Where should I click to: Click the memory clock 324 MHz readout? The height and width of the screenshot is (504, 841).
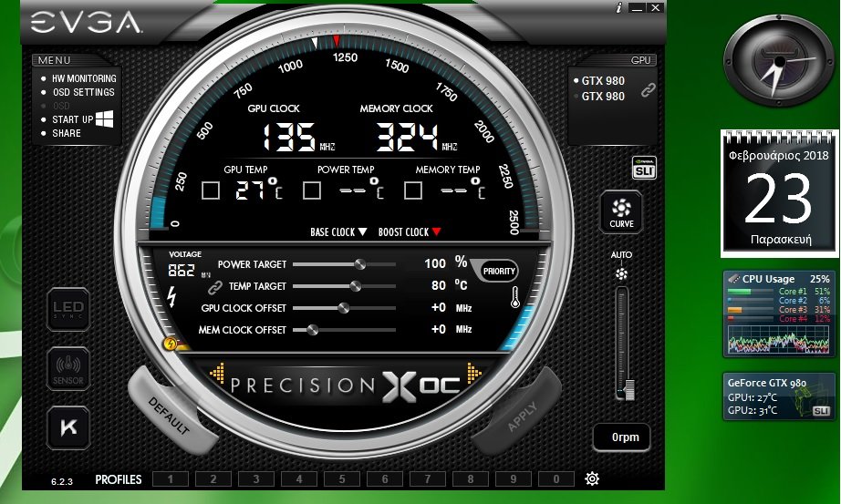click(407, 137)
